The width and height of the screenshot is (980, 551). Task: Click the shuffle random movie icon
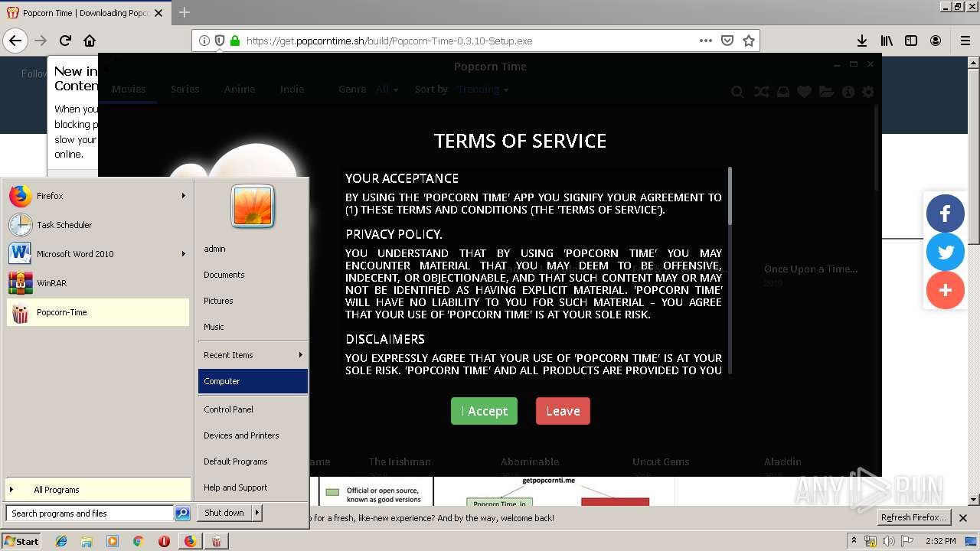click(x=761, y=92)
